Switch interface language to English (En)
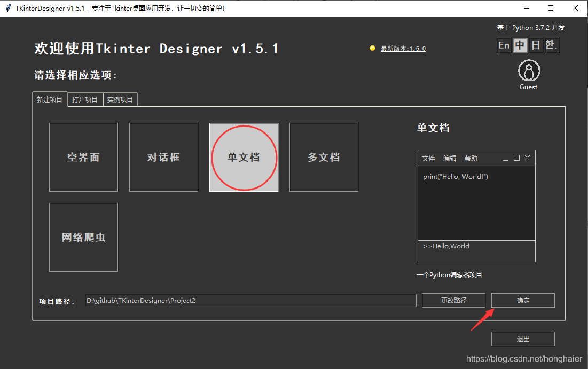The height and width of the screenshot is (369, 588). pos(504,45)
